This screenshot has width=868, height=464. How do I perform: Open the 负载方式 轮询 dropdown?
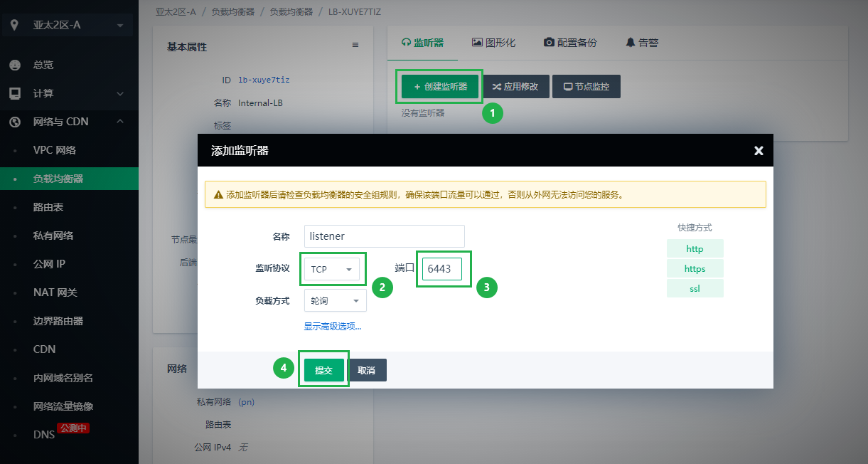coord(335,300)
